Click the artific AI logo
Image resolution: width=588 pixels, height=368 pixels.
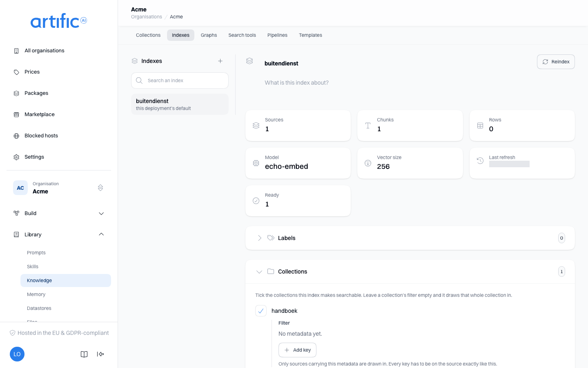coord(59,21)
